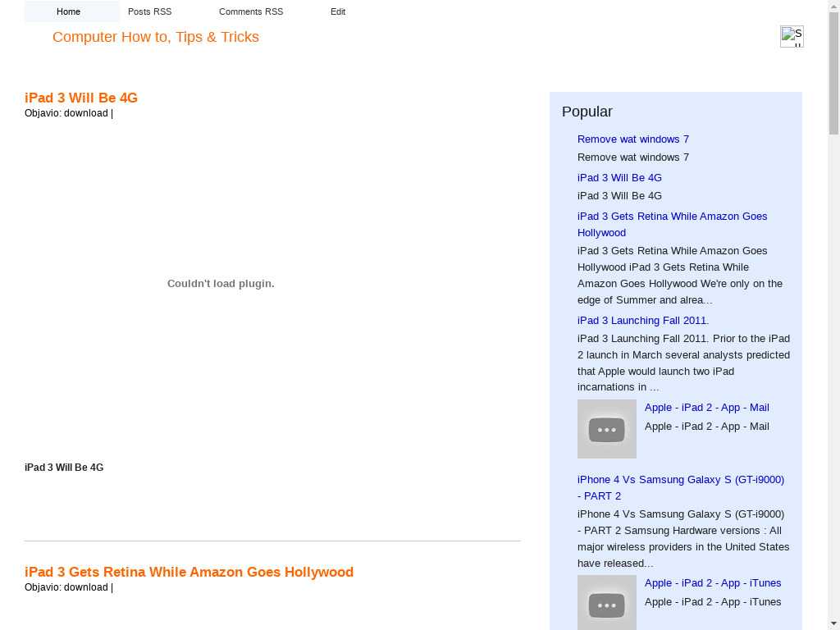Click the Couldn't load plugin placeholder
This screenshot has width=840, height=630.
pos(221,283)
